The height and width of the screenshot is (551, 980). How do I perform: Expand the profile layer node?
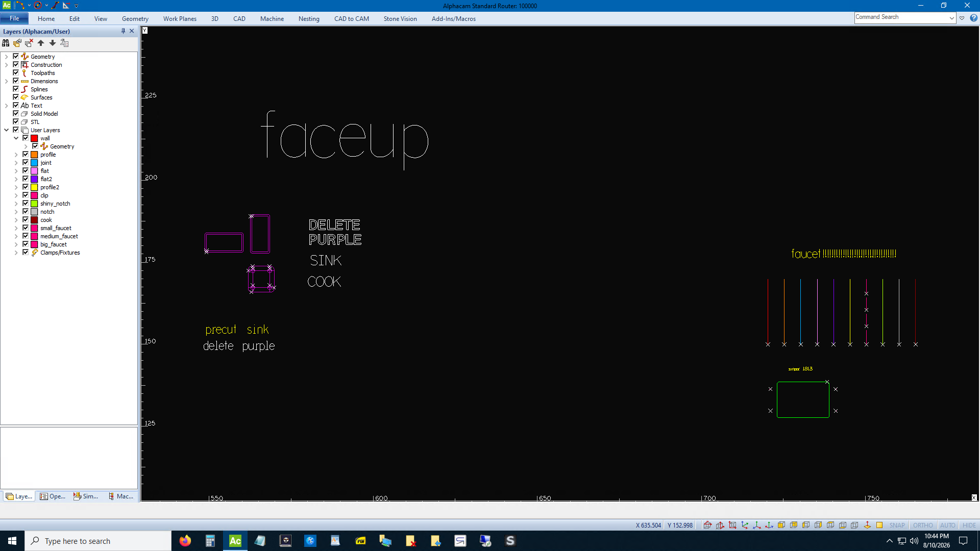pos(16,155)
